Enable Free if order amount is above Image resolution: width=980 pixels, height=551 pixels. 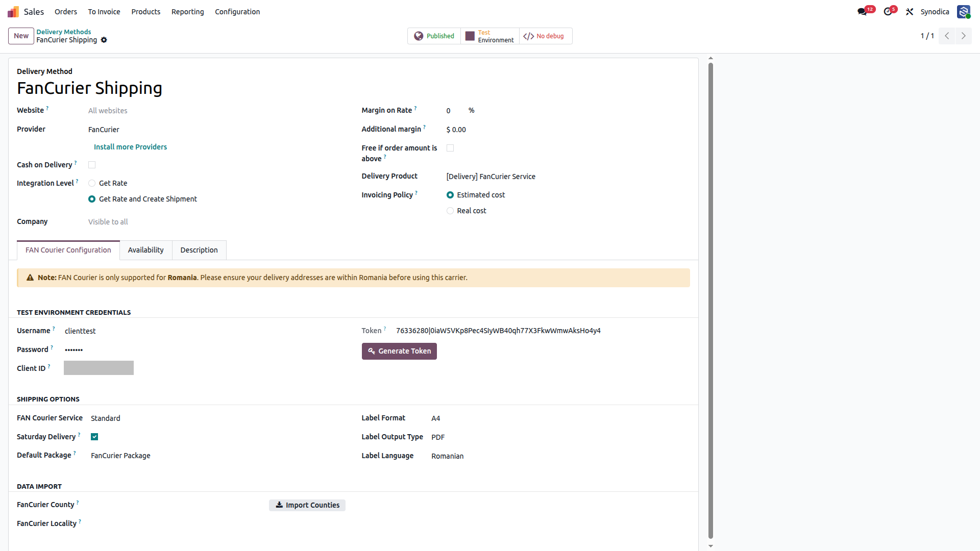(x=450, y=148)
